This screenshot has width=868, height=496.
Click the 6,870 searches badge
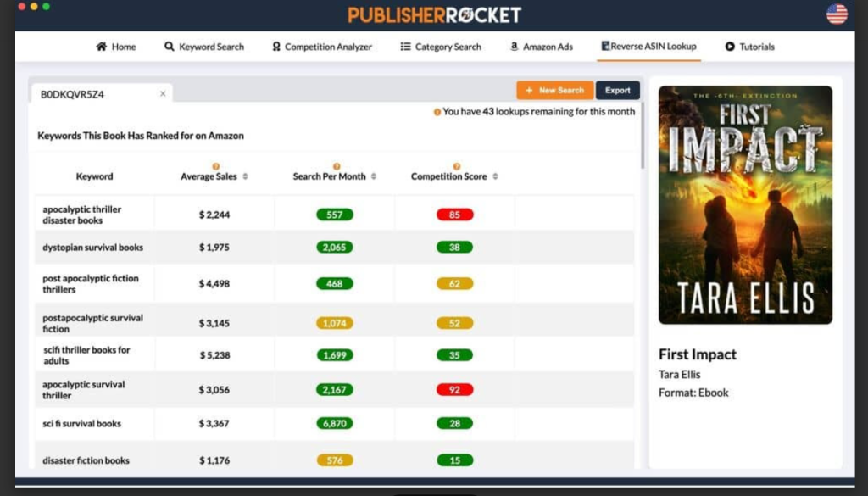click(335, 423)
